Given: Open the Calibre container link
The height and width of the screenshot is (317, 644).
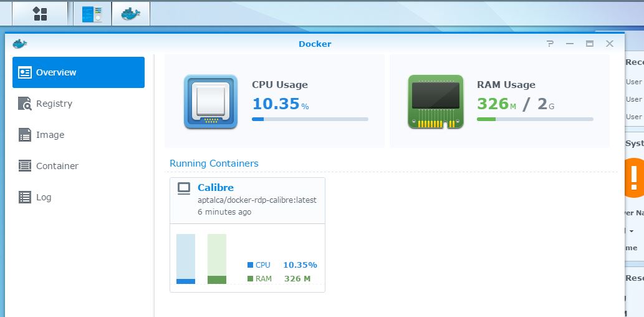Looking at the screenshot, I should 216,187.
